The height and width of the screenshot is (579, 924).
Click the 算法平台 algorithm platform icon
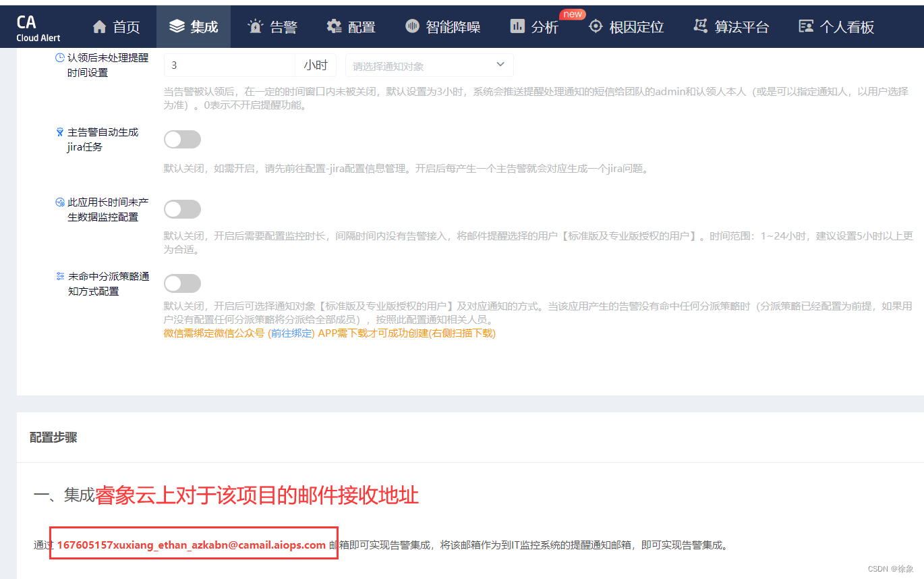tap(700, 26)
